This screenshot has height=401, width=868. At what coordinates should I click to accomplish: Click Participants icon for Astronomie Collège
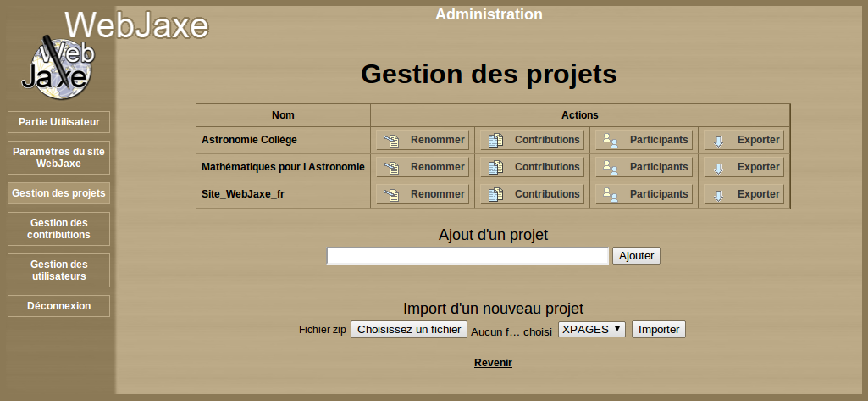610,141
